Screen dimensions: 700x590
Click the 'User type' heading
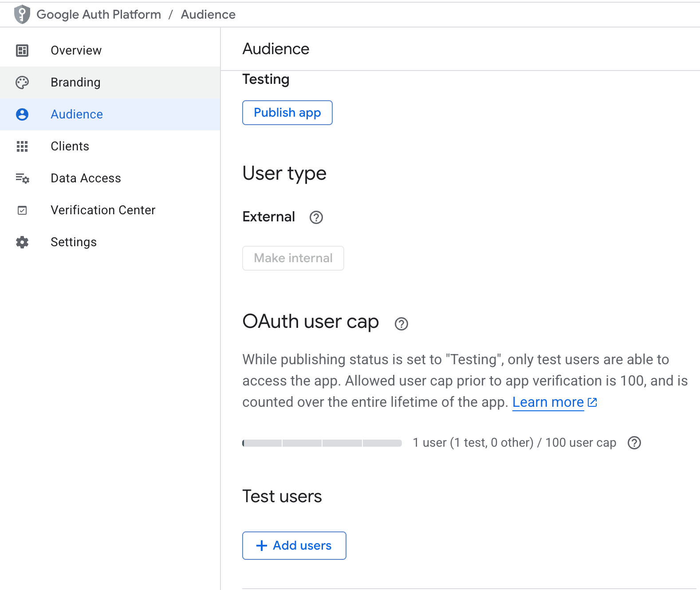pos(284,173)
